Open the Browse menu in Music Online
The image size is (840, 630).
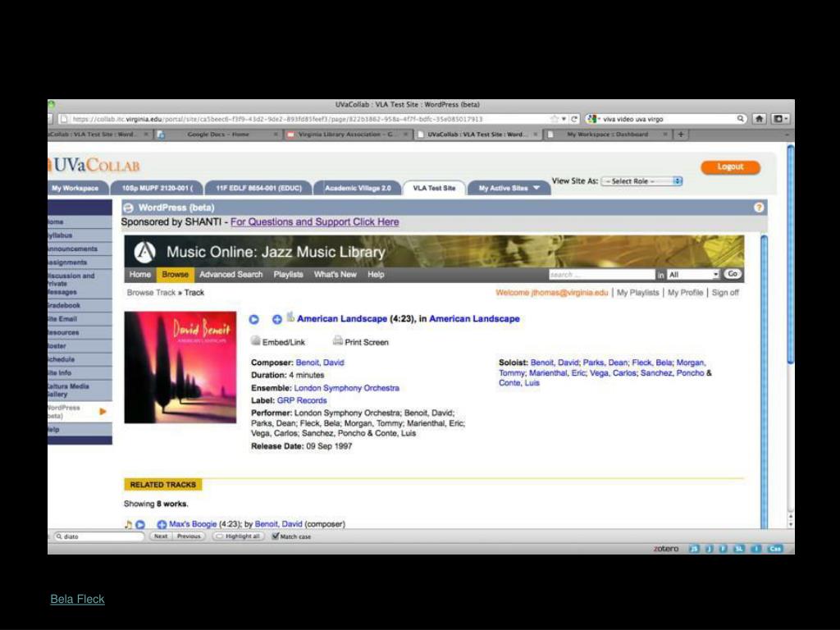point(176,274)
